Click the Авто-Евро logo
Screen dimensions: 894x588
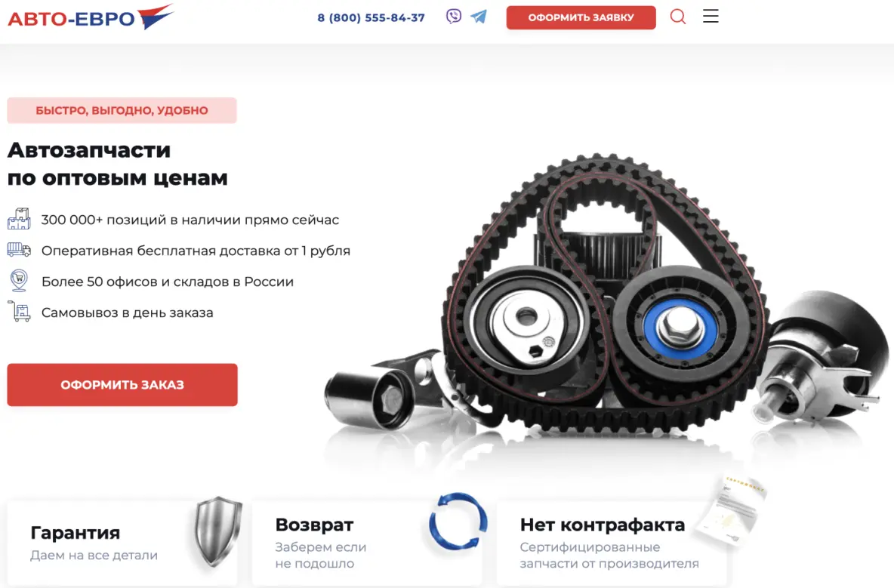point(91,17)
